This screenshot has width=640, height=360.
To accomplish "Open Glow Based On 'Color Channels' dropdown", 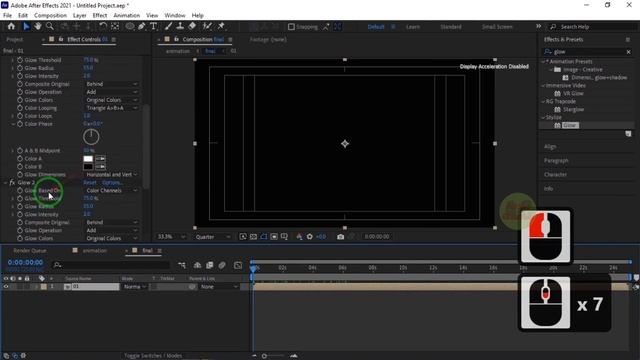I will pyautogui.click(x=111, y=191).
